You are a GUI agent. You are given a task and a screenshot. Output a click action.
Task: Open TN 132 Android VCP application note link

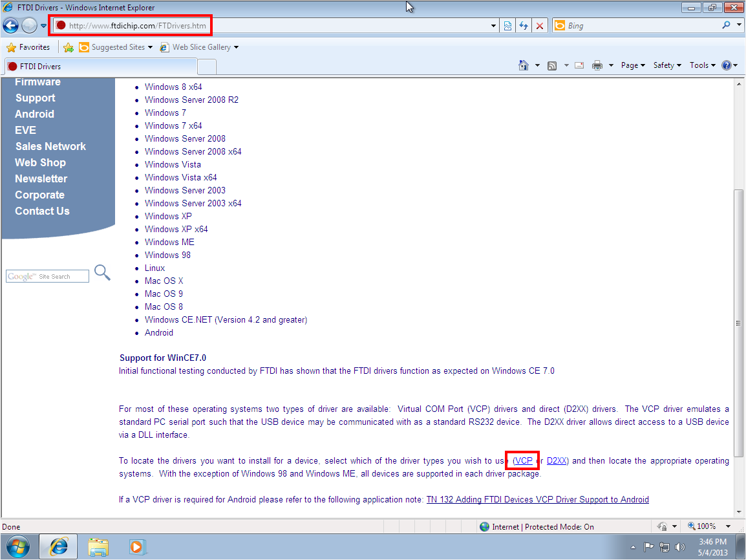[x=538, y=500]
